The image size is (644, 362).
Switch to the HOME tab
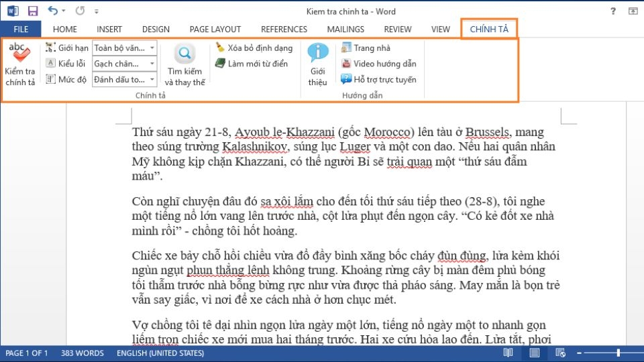click(x=65, y=29)
